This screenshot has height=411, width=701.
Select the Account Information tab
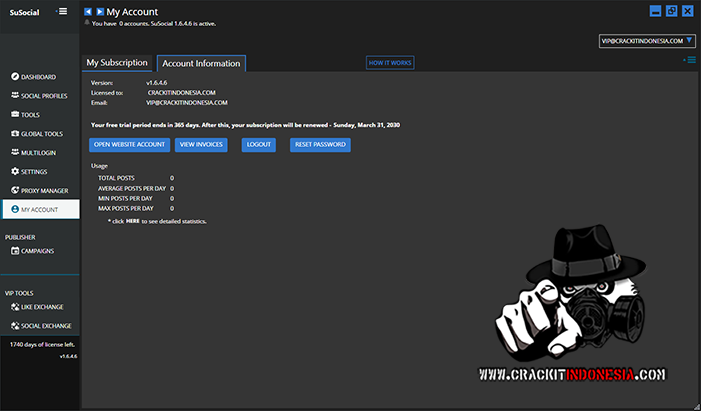tap(201, 64)
